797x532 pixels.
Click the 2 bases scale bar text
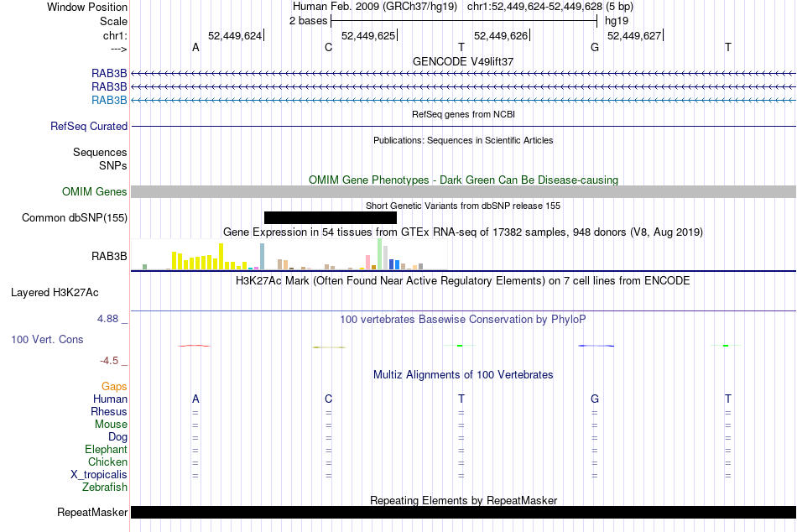click(x=309, y=21)
